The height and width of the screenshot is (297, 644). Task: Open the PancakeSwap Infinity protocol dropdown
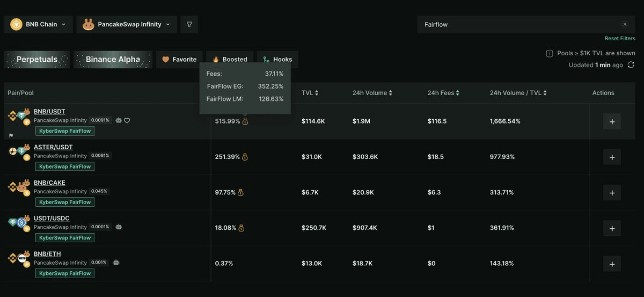tap(127, 24)
